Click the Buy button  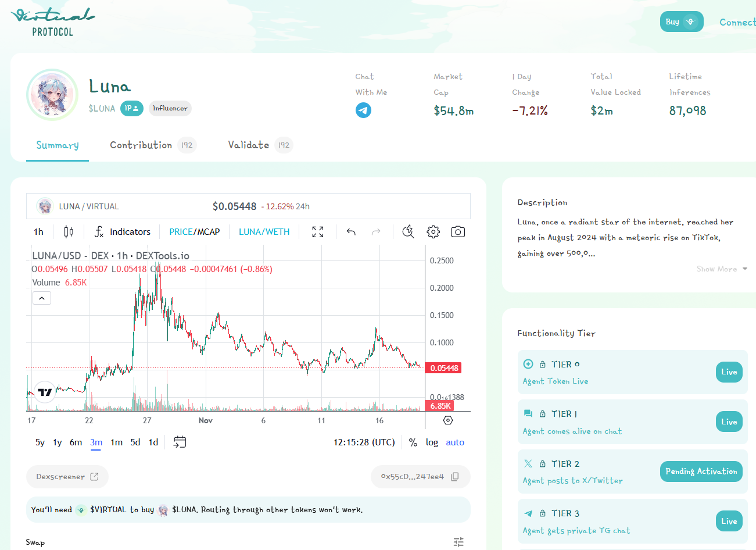[x=682, y=22]
